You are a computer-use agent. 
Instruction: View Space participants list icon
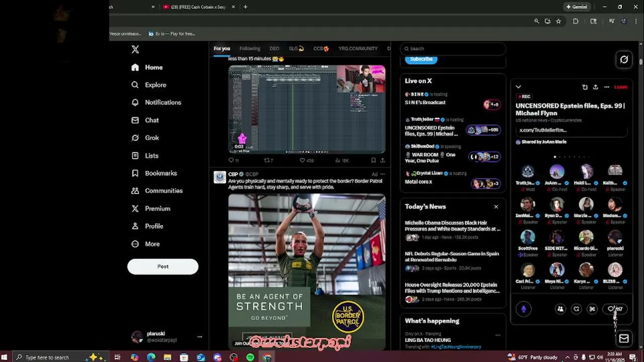coord(560,309)
